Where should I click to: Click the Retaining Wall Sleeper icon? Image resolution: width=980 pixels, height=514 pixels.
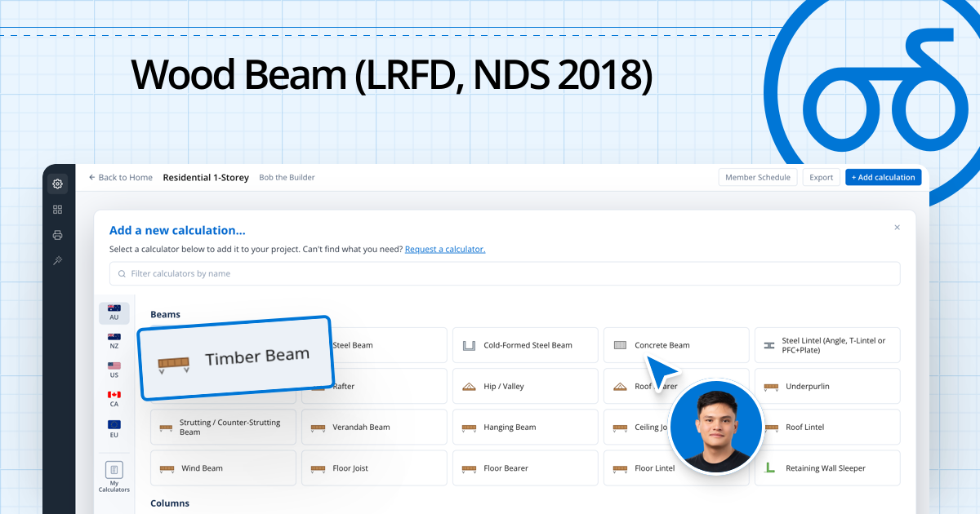(770, 468)
